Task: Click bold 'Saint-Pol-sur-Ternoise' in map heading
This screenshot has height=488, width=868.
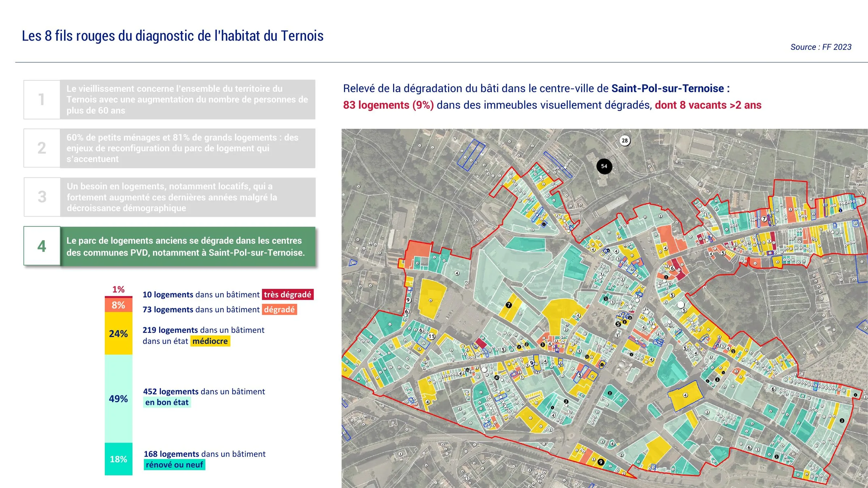Action: 668,88
